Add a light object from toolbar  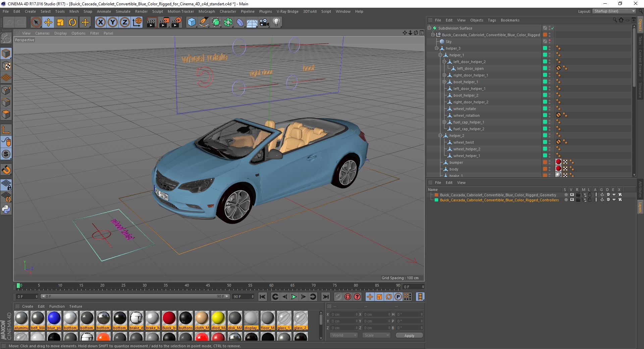click(276, 22)
